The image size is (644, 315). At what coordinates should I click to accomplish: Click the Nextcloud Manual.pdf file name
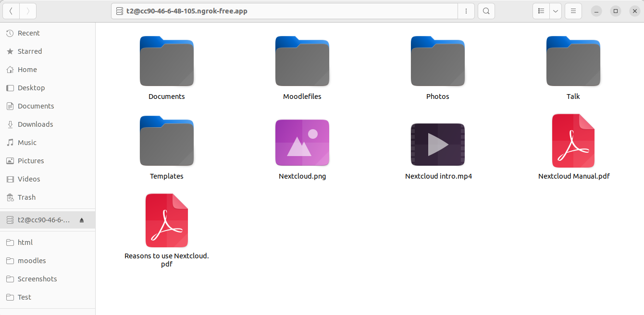[x=574, y=176]
